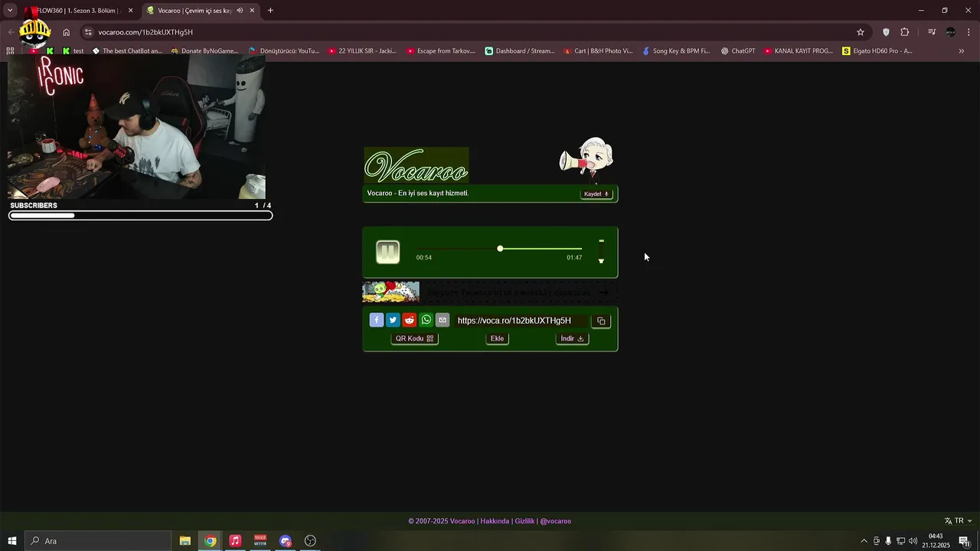Click the taskbar Ara search box
980x551 pixels.
(x=98, y=541)
